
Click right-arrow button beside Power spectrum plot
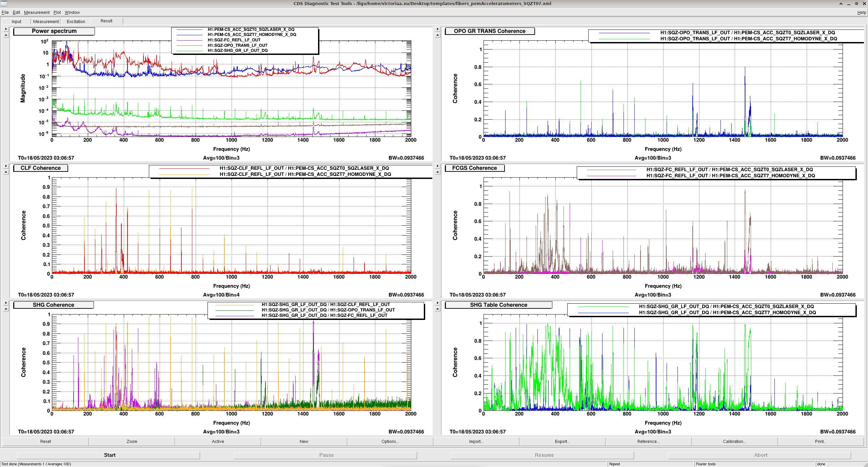tap(6, 29)
